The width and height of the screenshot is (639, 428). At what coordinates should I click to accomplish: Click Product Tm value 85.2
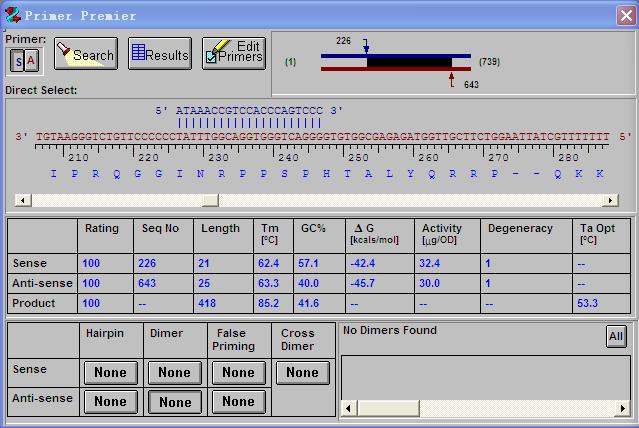(x=269, y=303)
